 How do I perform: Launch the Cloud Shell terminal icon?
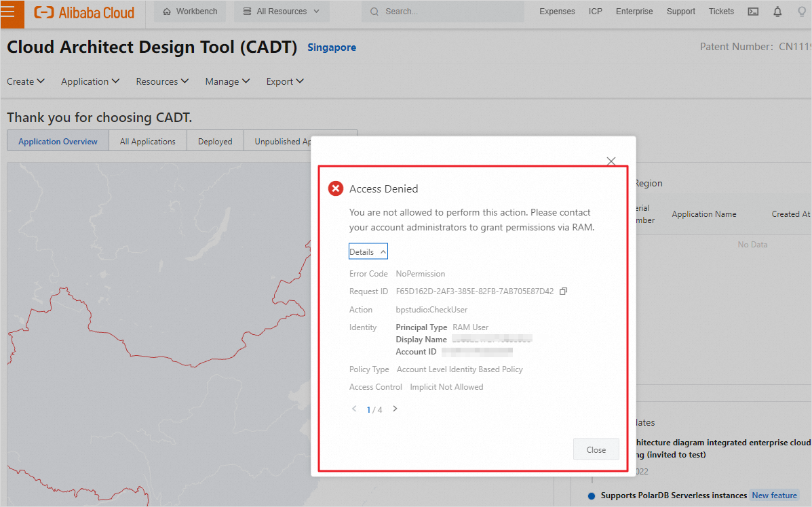pyautogui.click(x=753, y=12)
